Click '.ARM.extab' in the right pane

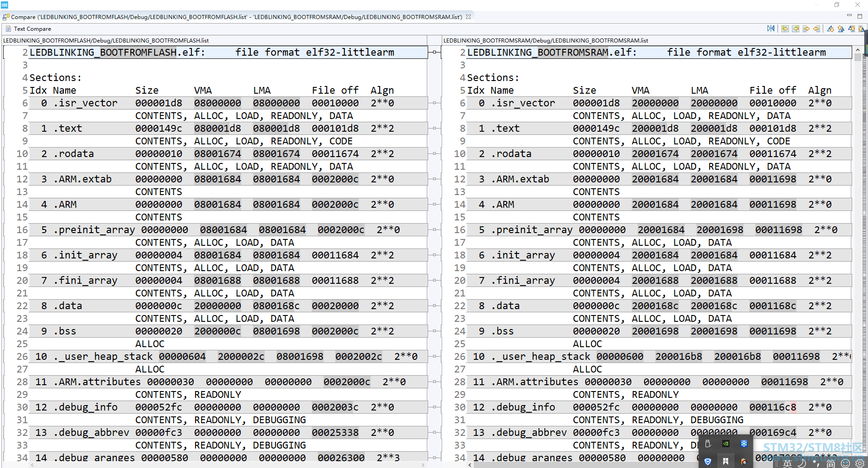coord(520,179)
